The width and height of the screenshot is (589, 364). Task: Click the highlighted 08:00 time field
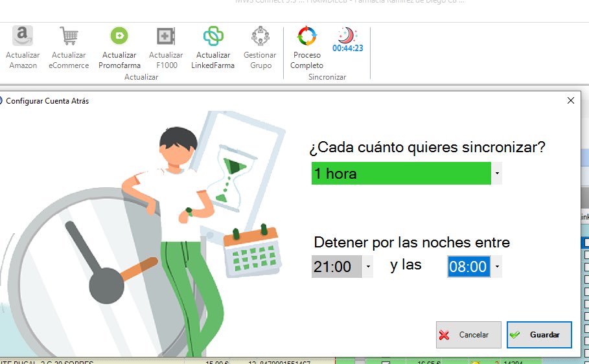pyautogui.click(x=468, y=266)
